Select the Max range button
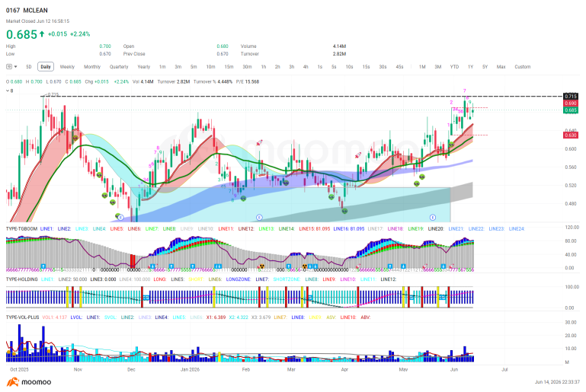Viewport: 586px width, 392px height. 501,67
